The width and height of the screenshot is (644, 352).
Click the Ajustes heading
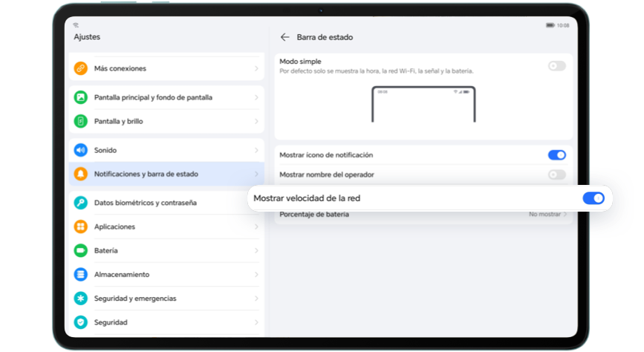point(87,37)
